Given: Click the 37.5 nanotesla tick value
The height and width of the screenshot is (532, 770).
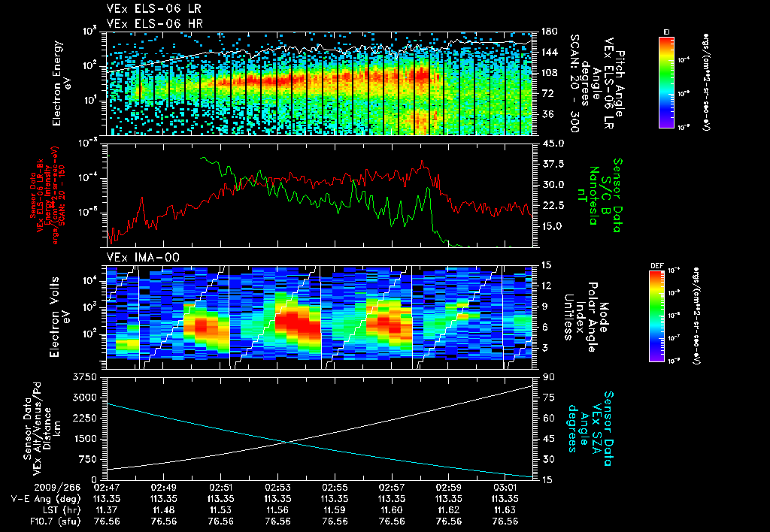Looking at the screenshot, I should pyautogui.click(x=553, y=164).
